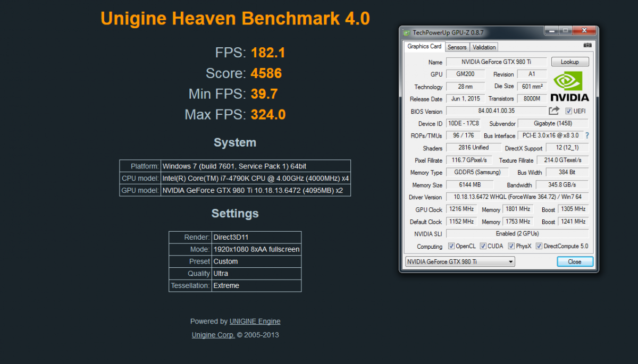Switch to the Sensors tab
638x364 pixels.
coord(457,47)
